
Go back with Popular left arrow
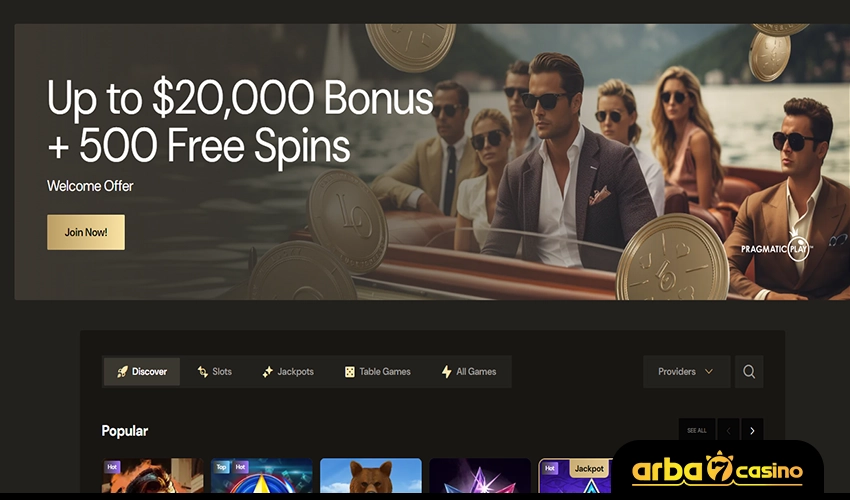coord(728,431)
